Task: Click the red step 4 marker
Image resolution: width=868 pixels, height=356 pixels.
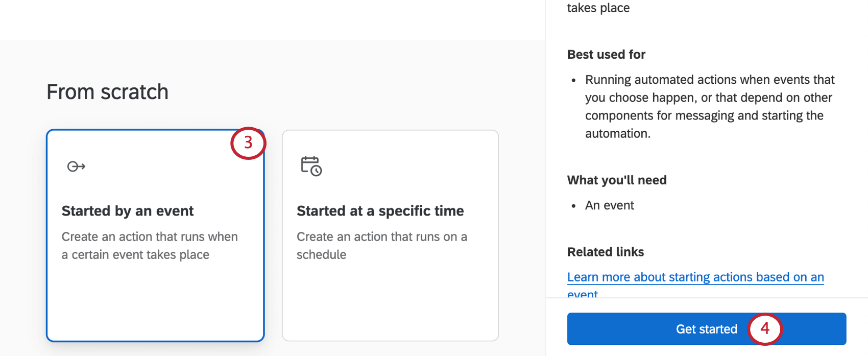Action: (x=764, y=328)
